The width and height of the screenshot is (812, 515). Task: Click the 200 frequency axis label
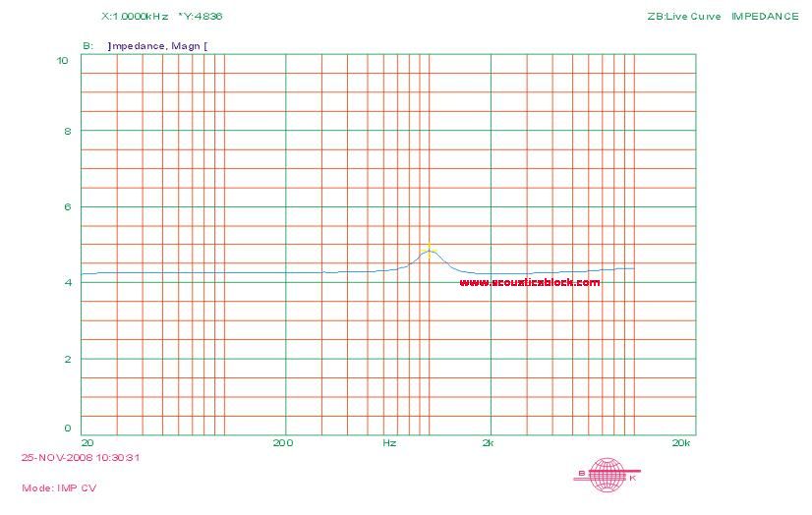[283, 443]
